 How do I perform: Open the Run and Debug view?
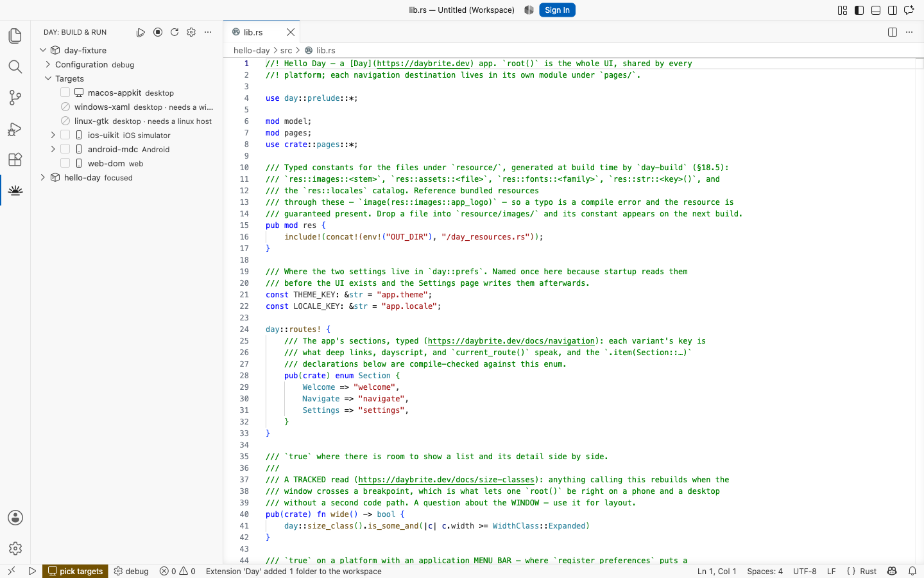click(x=15, y=128)
